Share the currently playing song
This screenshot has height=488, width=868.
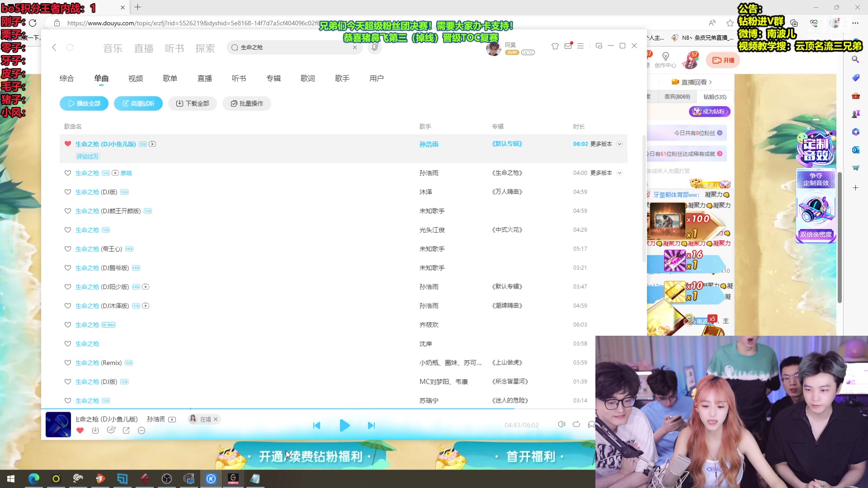[126, 431]
